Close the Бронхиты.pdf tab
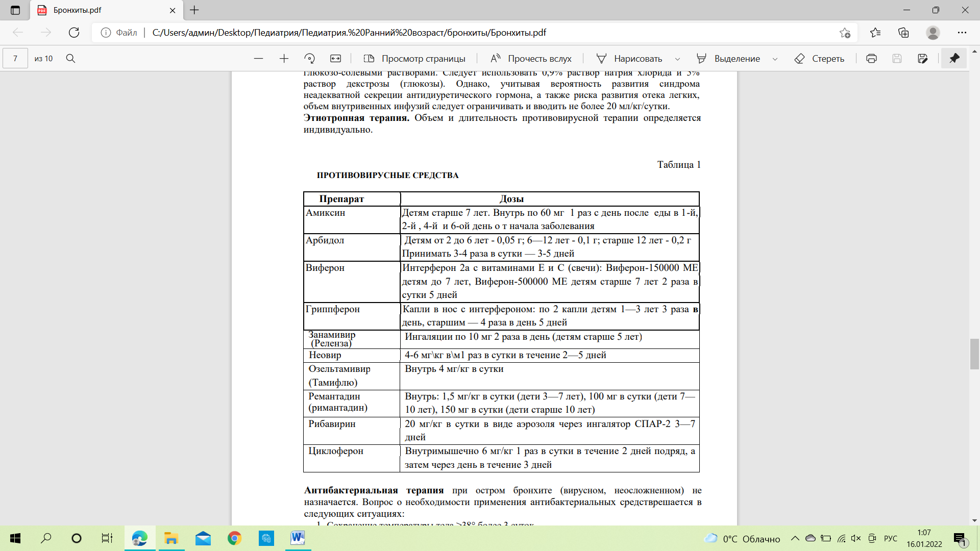Screen dimensions: 980x551 pos(173,10)
